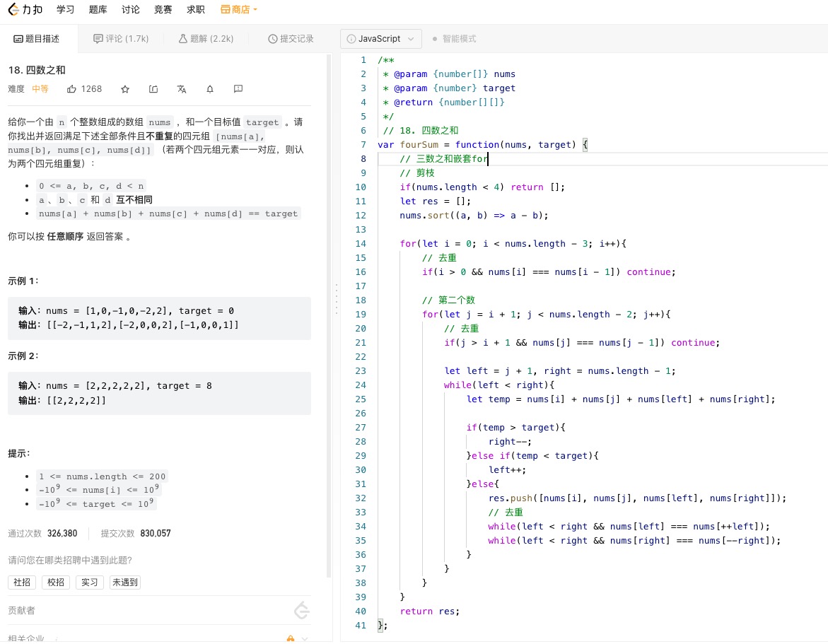Image resolution: width=828 pixels, height=644 pixels.
Task: Open the 求职 menu
Action: 195,9
